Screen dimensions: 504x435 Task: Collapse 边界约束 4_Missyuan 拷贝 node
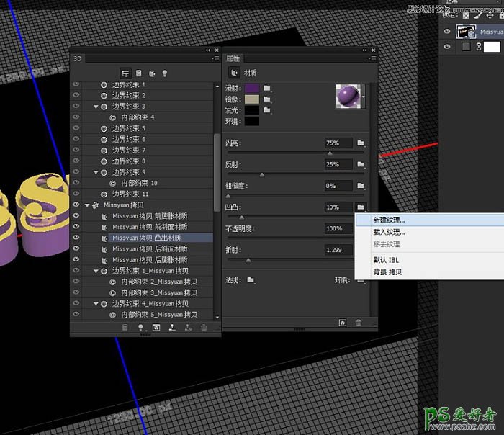click(96, 304)
